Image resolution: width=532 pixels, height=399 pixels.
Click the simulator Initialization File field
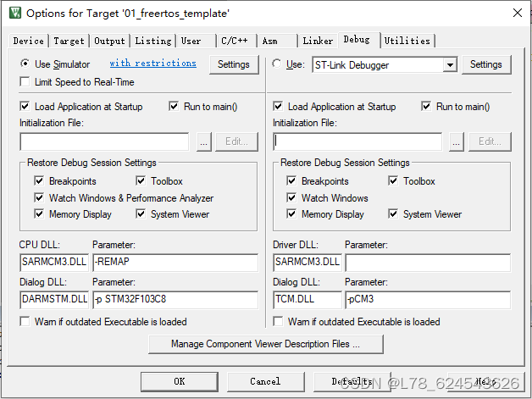point(104,141)
